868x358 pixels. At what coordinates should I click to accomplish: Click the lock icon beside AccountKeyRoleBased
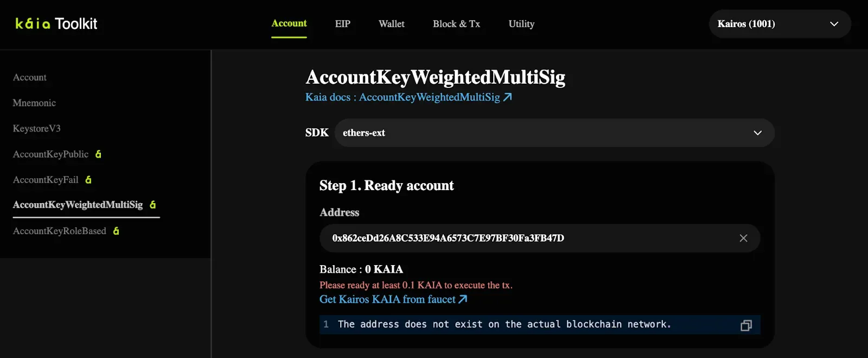point(116,231)
